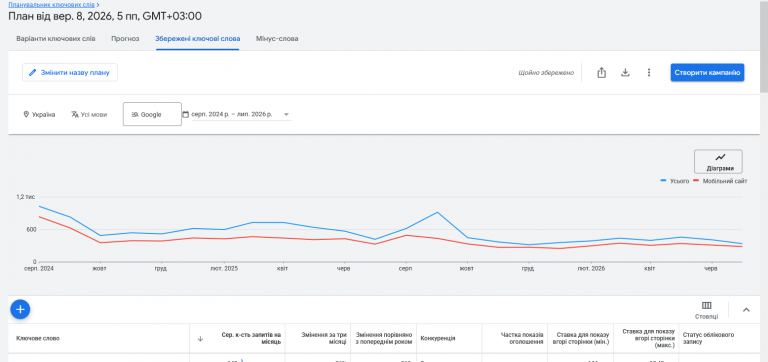Click the 1,2 тис axis value

tap(25, 197)
